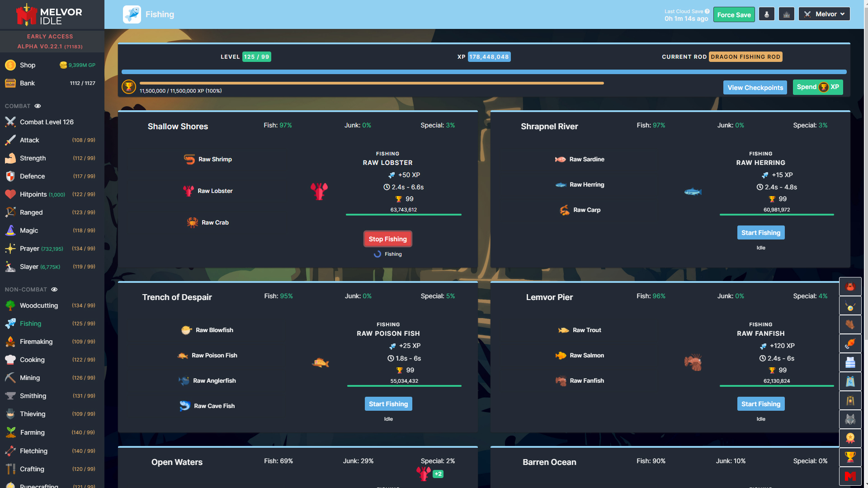Toggle Non-Combat skills visibility eye

coord(54,289)
